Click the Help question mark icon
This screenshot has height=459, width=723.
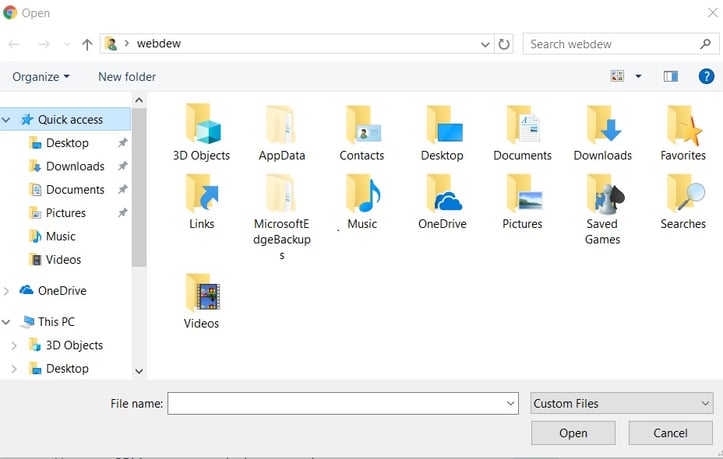[x=706, y=76]
